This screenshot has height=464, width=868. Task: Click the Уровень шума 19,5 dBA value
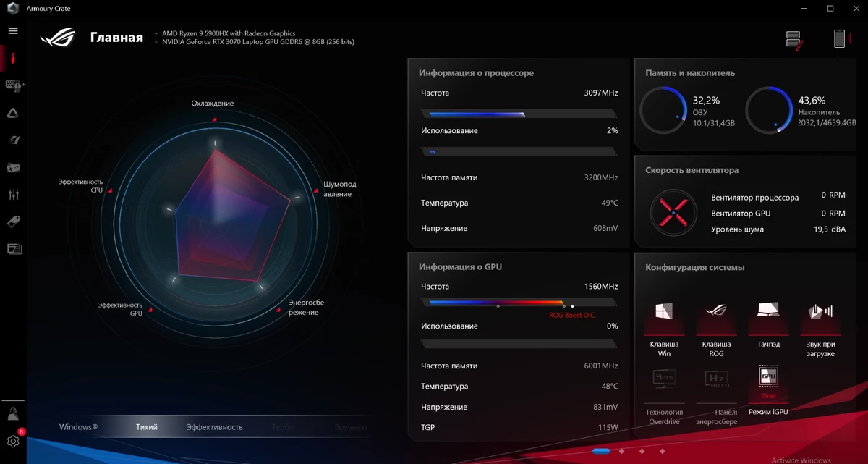(830, 229)
